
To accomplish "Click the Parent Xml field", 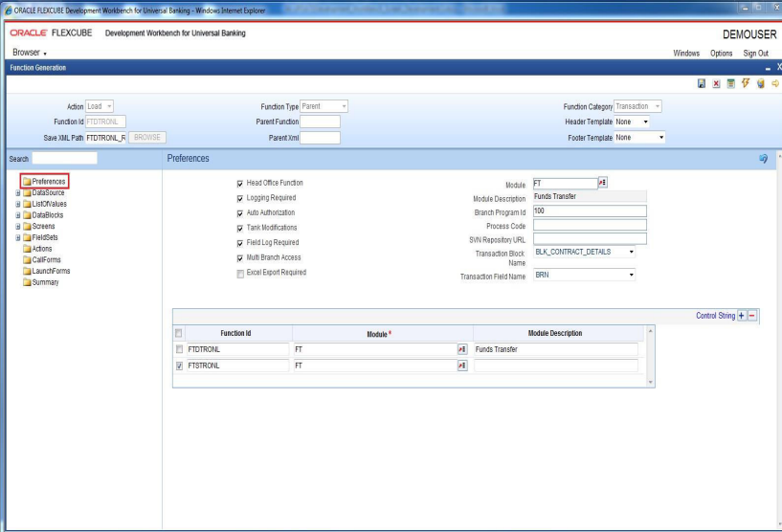I will point(320,138).
